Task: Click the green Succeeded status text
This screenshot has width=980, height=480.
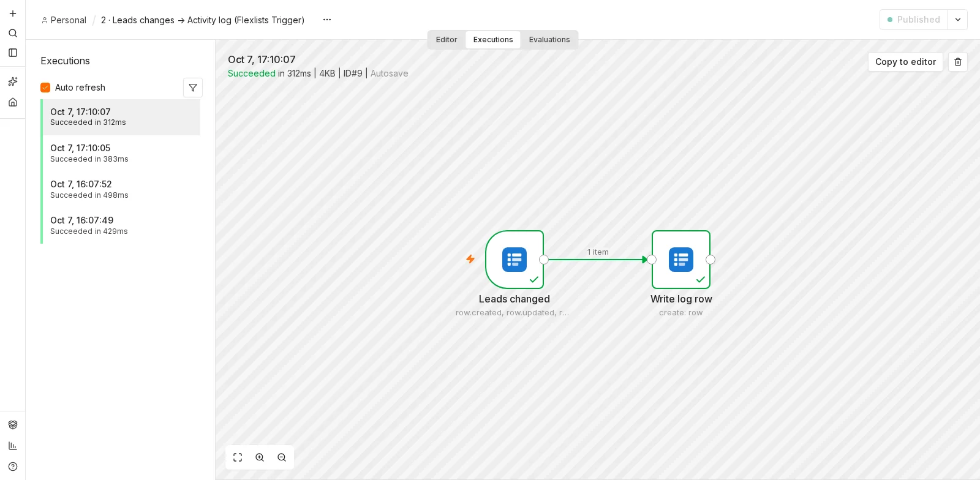Action: click(x=252, y=73)
